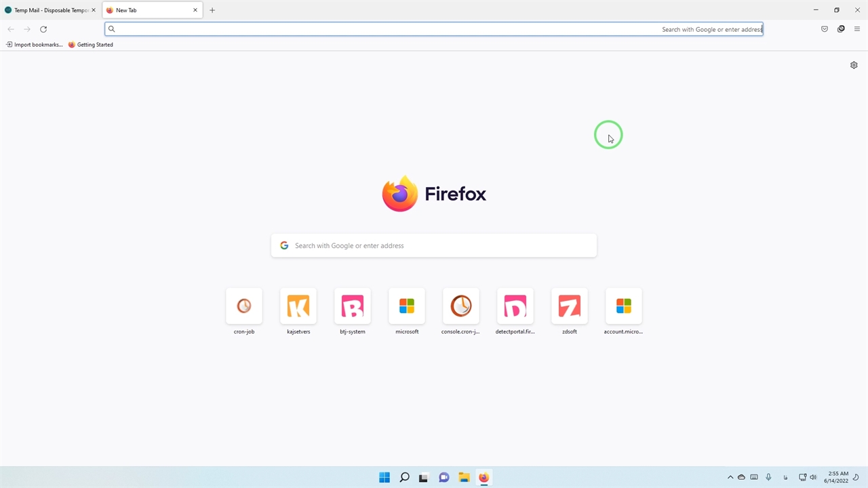868x488 pixels.
Task: Open the zdsoft shortcut tile
Action: click(x=570, y=306)
